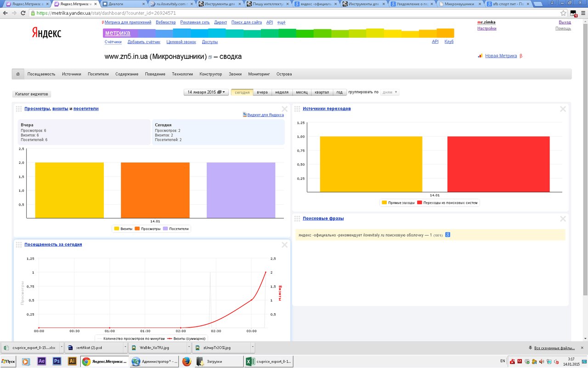
Task: Open the 14 января 2015 date picker
Action: click(206, 92)
